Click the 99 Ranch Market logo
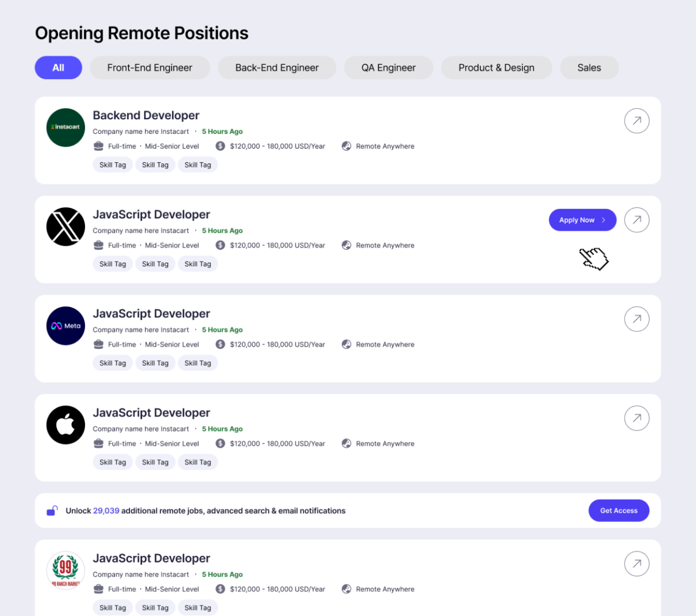696x616 pixels. 66,570
